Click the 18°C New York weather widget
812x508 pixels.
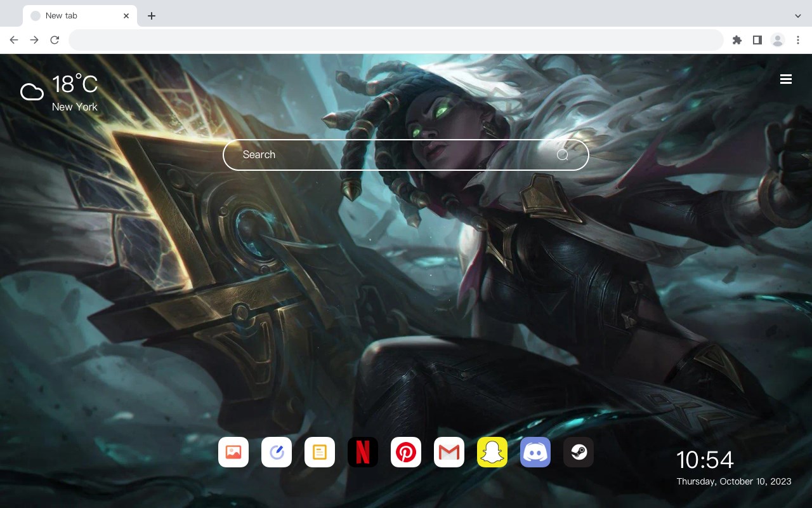pyautogui.click(x=60, y=93)
